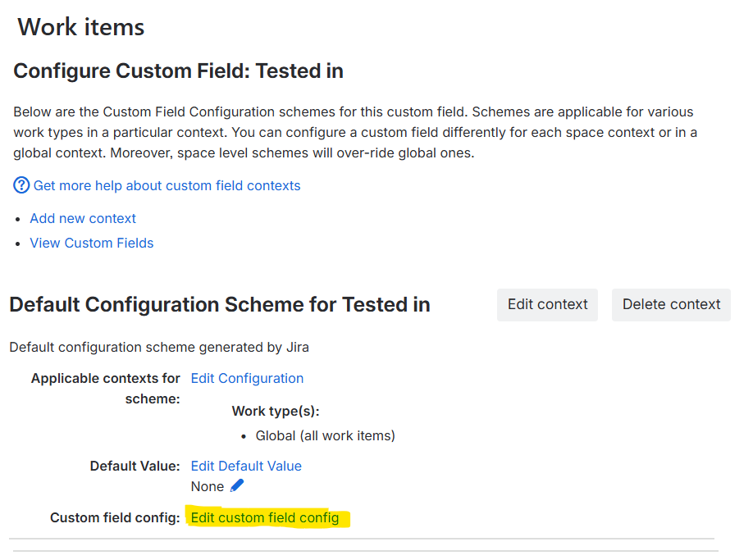Go to View Custom Fields

[x=92, y=243]
